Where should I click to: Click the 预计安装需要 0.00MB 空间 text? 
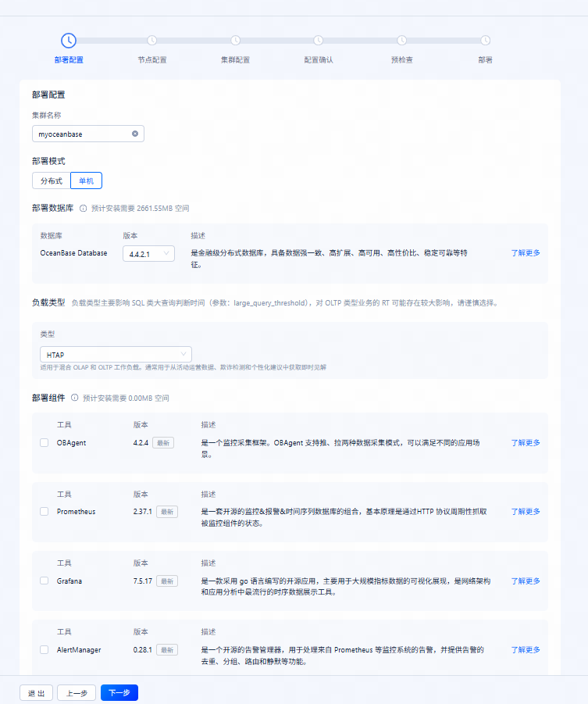[126, 398]
